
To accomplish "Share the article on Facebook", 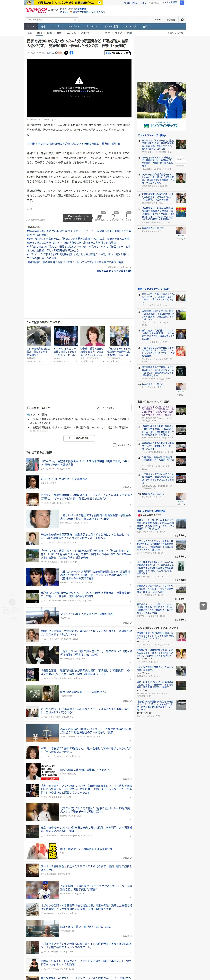I will click(71, 53).
